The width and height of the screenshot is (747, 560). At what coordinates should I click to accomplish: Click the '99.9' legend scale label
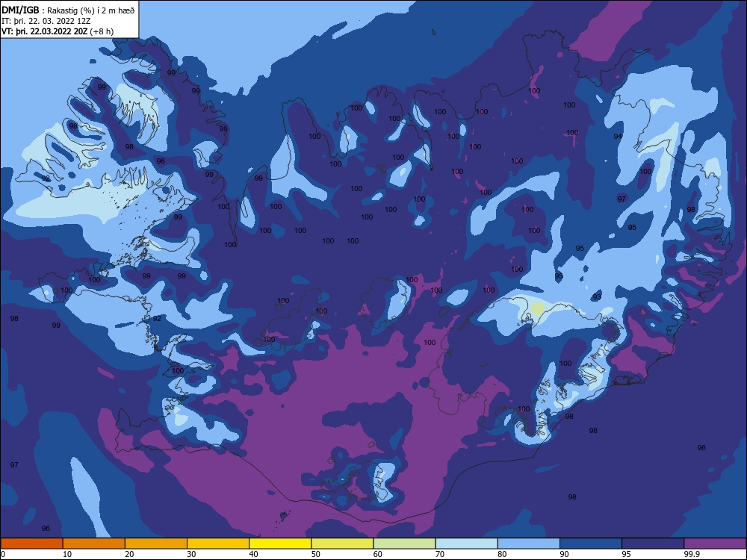[692, 554]
